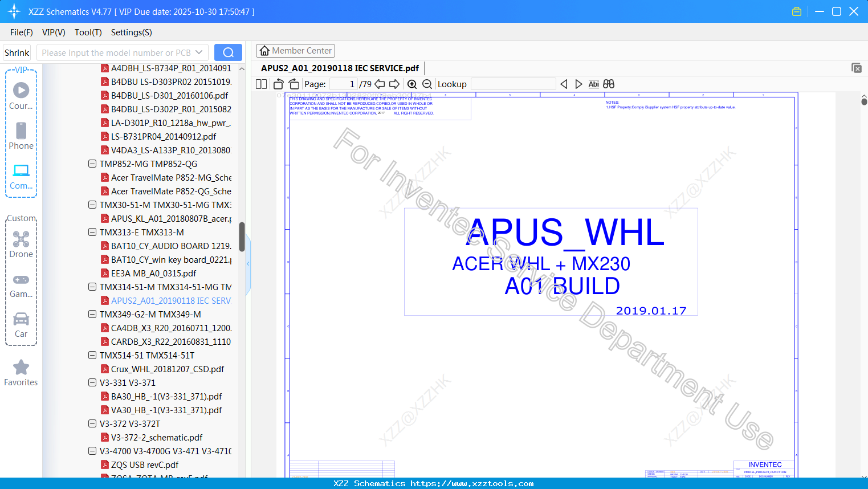Collapse the TMX30-51-M tree node

click(x=92, y=205)
